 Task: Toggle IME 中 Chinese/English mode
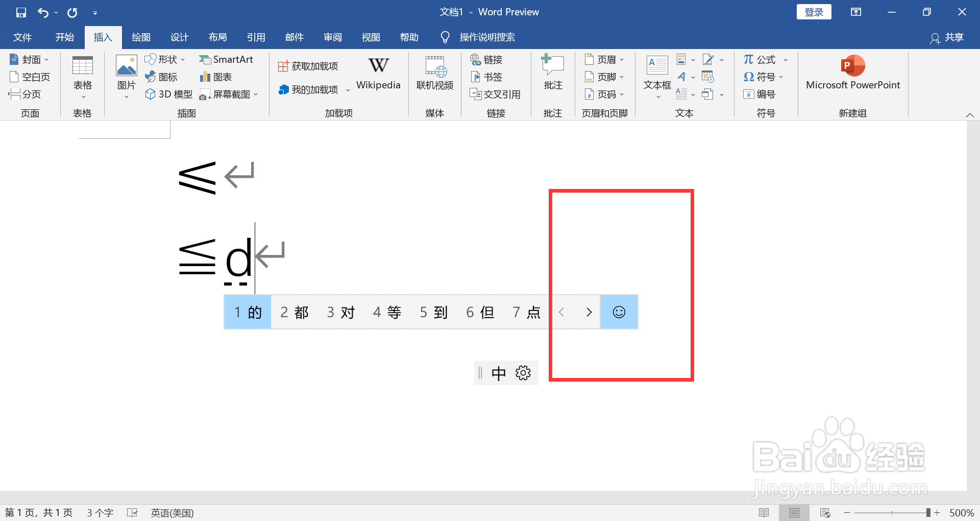tap(499, 373)
